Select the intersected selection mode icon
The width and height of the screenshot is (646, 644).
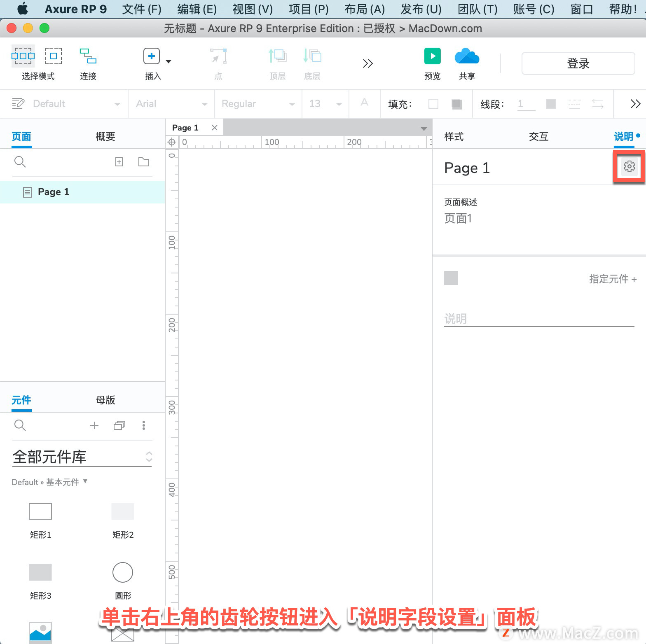pos(23,56)
